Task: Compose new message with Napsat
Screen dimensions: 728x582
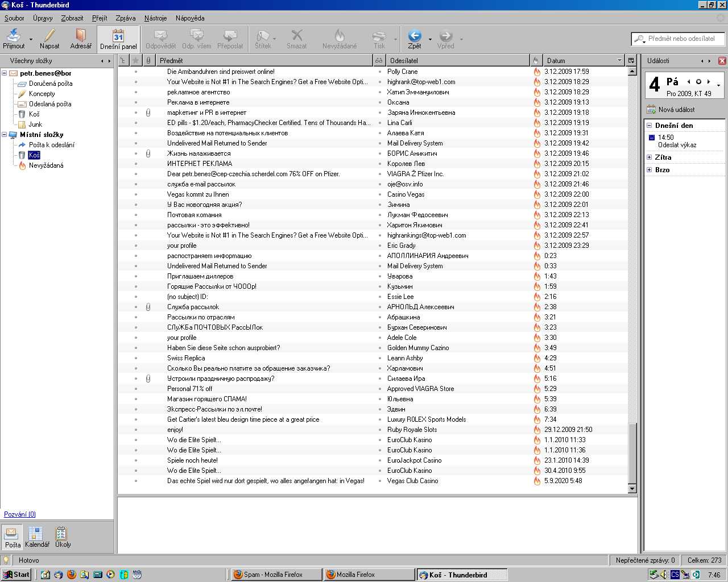Action: point(49,39)
